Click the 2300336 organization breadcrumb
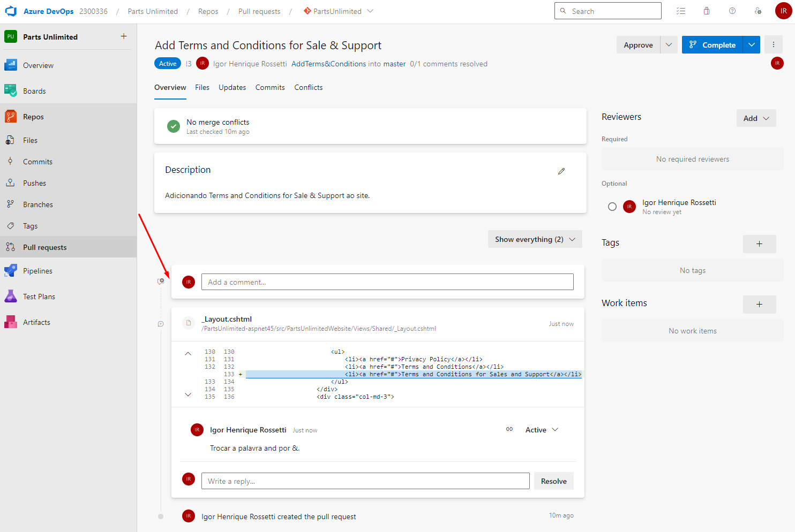 [x=93, y=11]
